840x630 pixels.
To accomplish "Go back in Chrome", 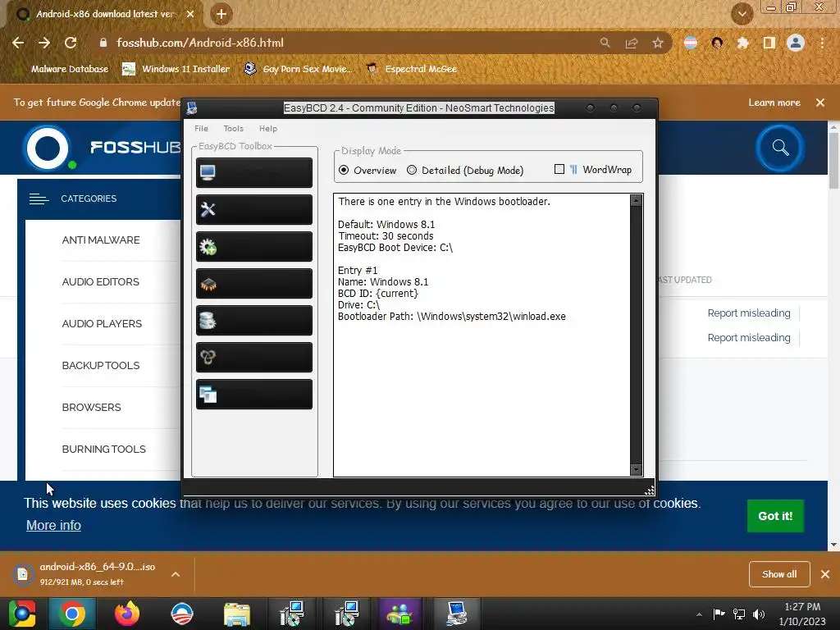I will [18, 43].
